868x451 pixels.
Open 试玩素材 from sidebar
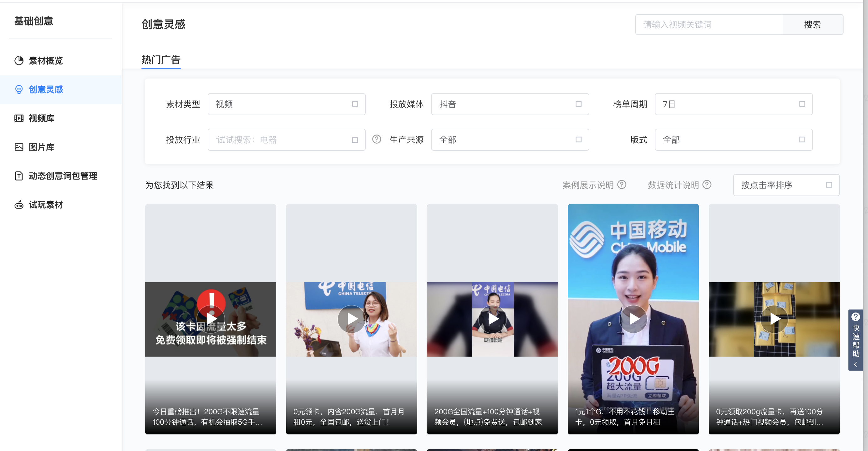coord(46,205)
